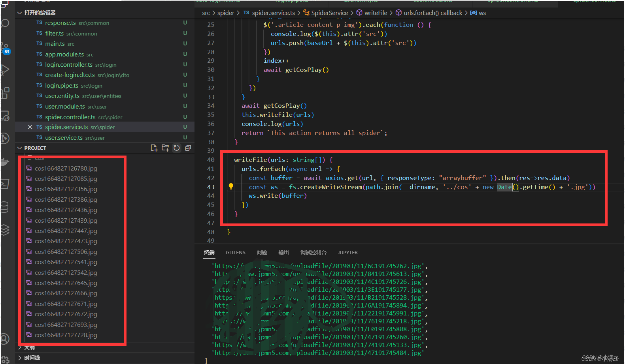Click the ws variable icon in breadcrumb
Viewport: 625px width, 364px height.
click(473, 13)
